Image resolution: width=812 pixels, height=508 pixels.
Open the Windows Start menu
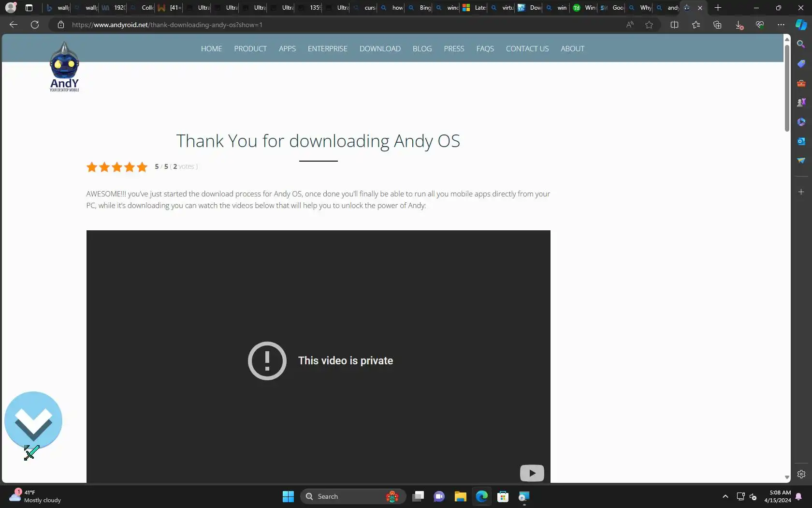(x=288, y=496)
